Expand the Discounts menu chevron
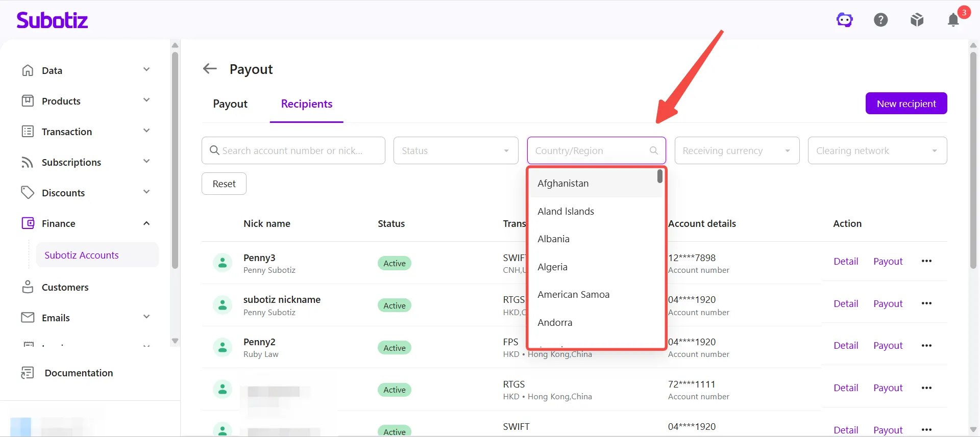This screenshot has width=980, height=437. pos(146,192)
